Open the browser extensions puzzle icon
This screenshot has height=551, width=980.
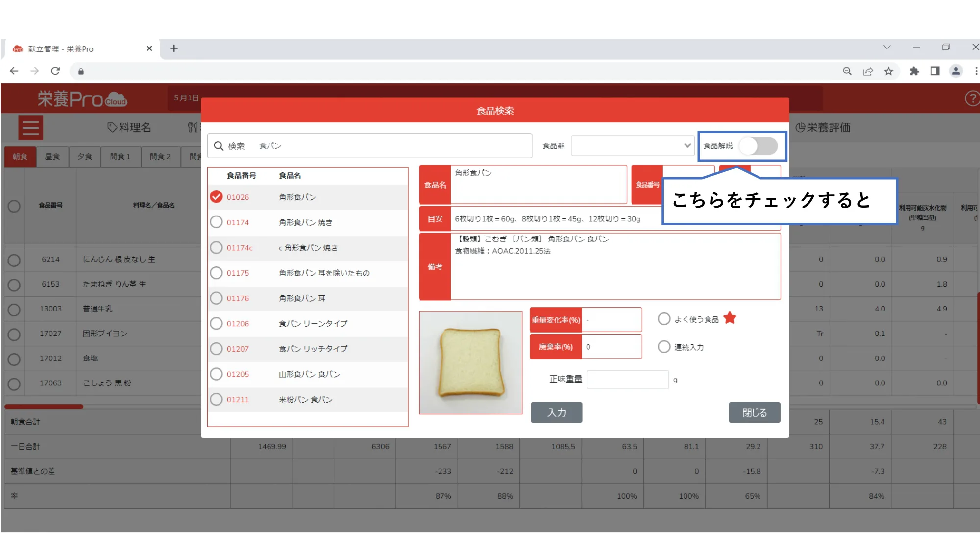[x=914, y=72]
